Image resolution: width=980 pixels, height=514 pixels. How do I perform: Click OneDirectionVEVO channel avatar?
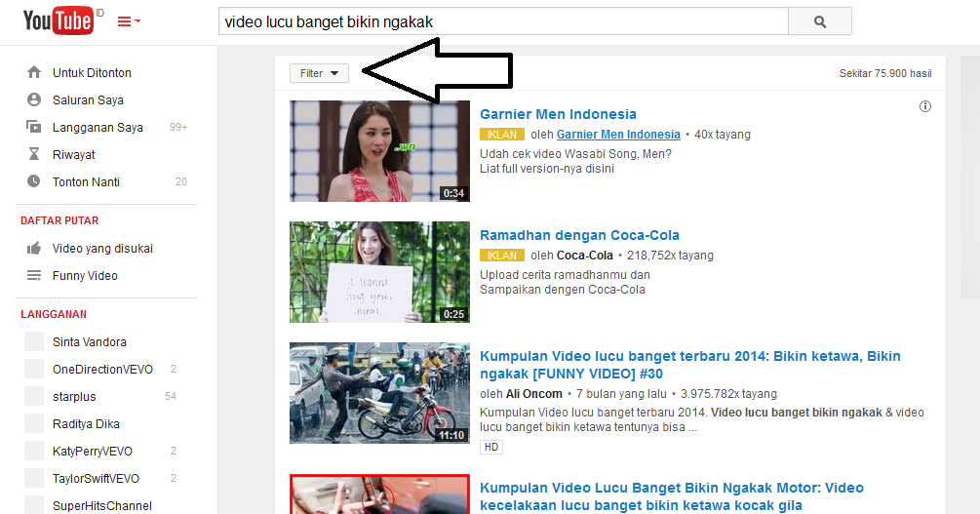[x=34, y=369]
